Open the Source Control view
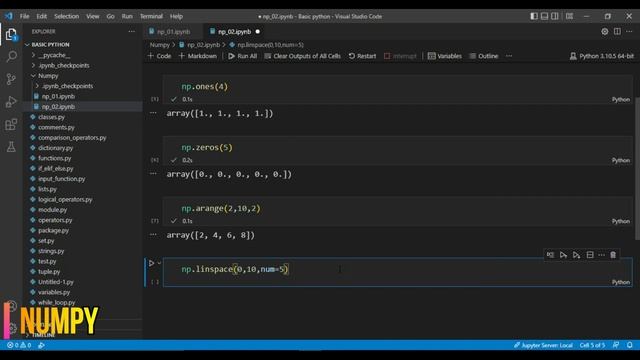Image resolution: width=640 pixels, height=360 pixels. click(x=11, y=79)
